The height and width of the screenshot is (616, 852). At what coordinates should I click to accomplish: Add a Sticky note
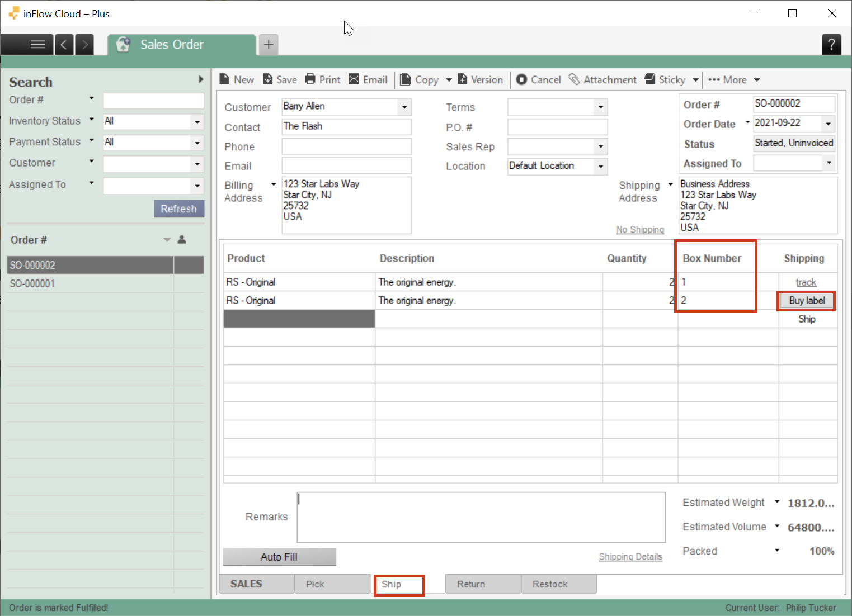pos(665,79)
